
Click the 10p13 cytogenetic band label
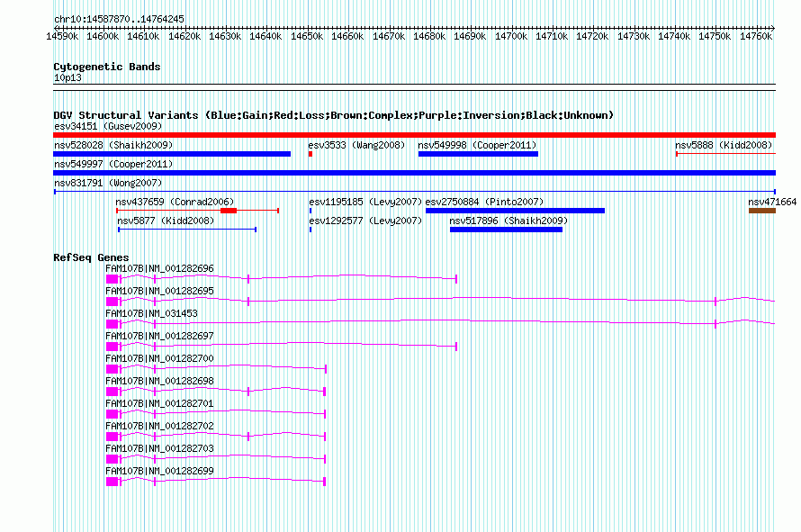tap(67, 77)
